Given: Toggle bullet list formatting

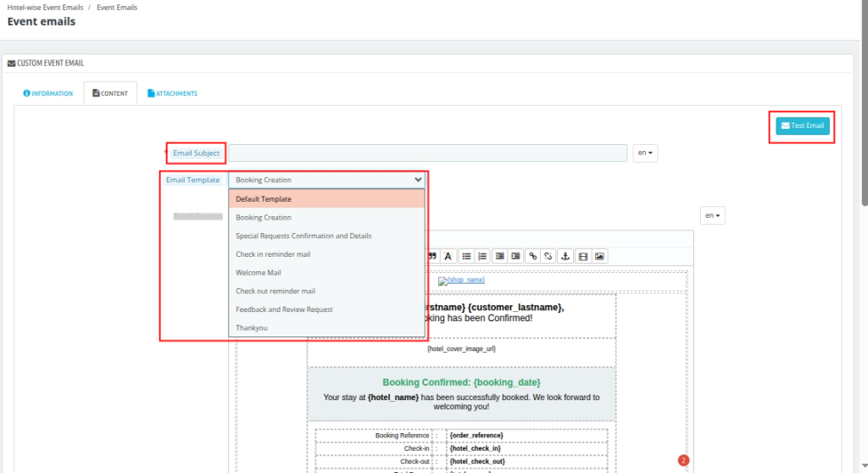Looking at the screenshot, I should coord(466,256).
